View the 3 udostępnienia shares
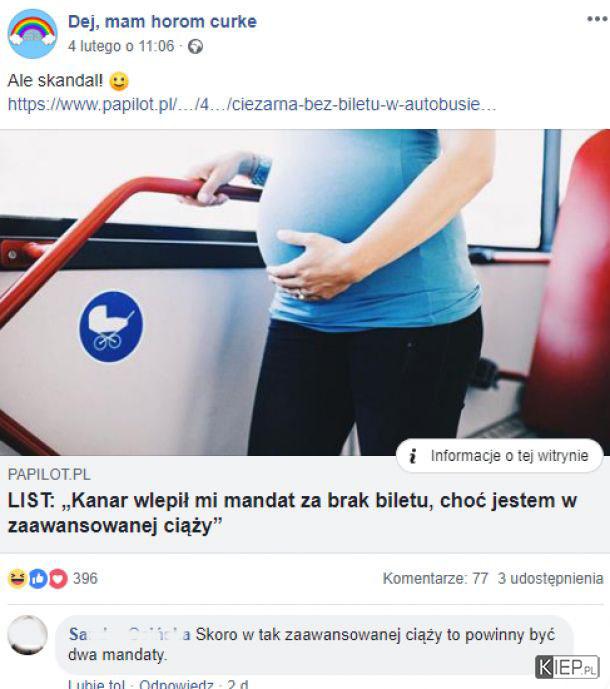Screen dimensions: 610x689 550,578
